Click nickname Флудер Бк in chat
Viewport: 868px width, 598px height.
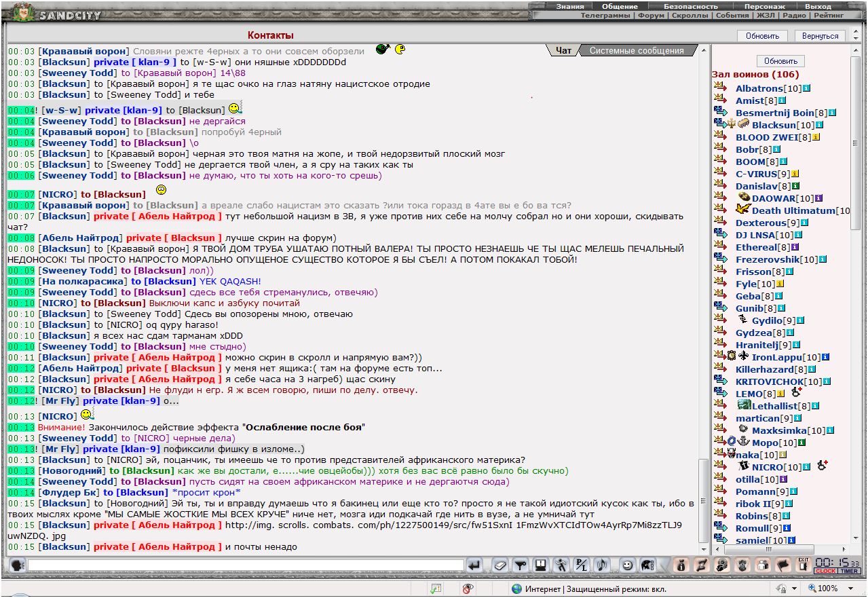[x=70, y=492]
